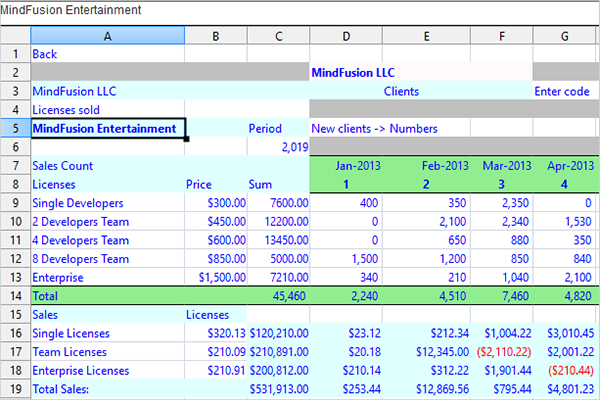Click the $1,500.00 price cell
The width and height of the screenshot is (600, 400).
coord(216,277)
